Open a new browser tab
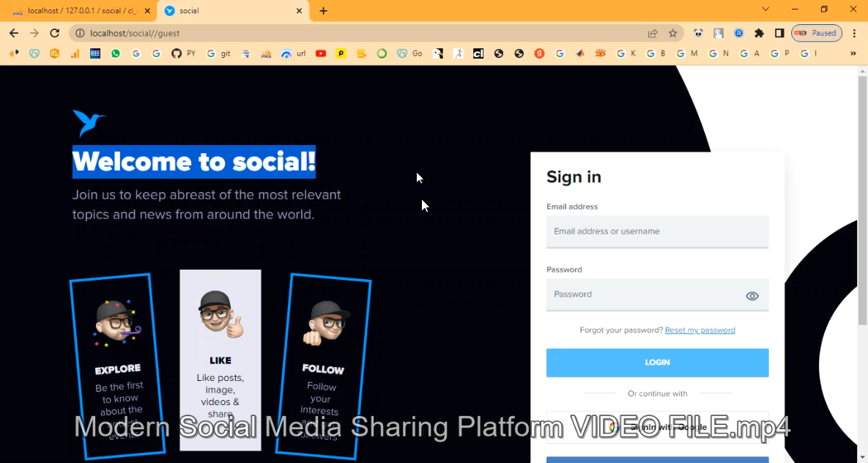Viewport: 868px width, 463px height. pos(323,10)
